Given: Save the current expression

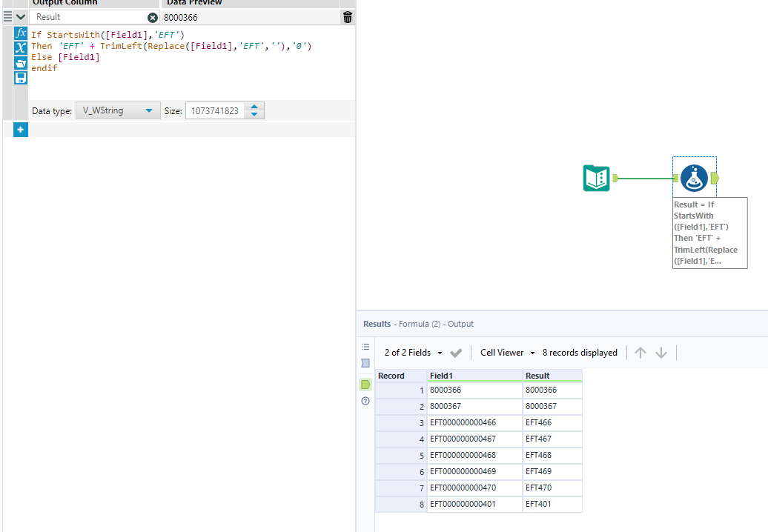Looking at the screenshot, I should pyautogui.click(x=20, y=77).
